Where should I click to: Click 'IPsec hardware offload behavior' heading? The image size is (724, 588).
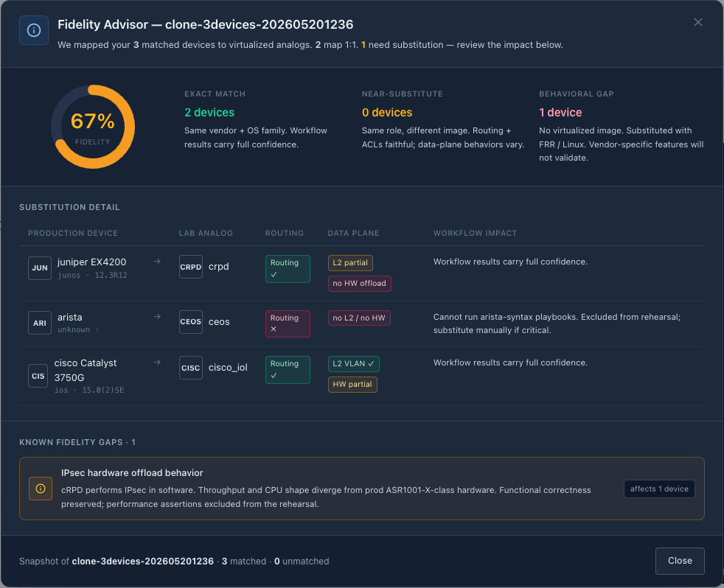(132, 472)
